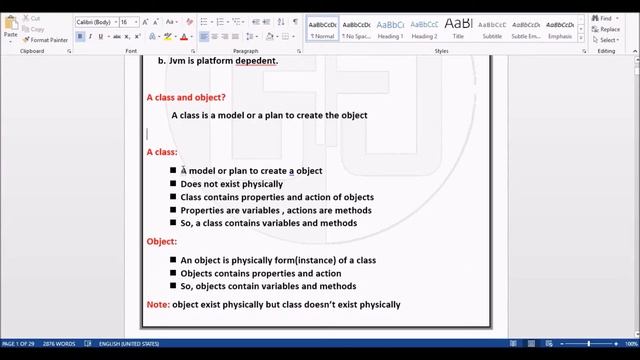Collapse the ribbon with the chevron
Image resolution: width=640 pixels, height=360 pixels.
pos(635,51)
